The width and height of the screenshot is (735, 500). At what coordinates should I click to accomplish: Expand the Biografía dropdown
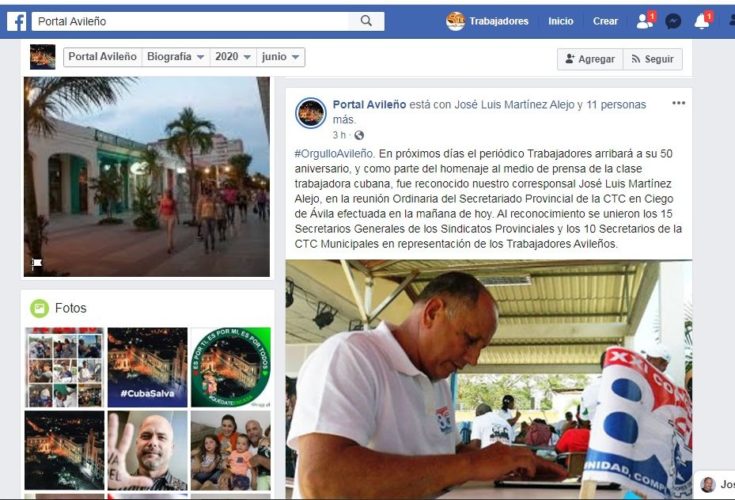[176, 57]
